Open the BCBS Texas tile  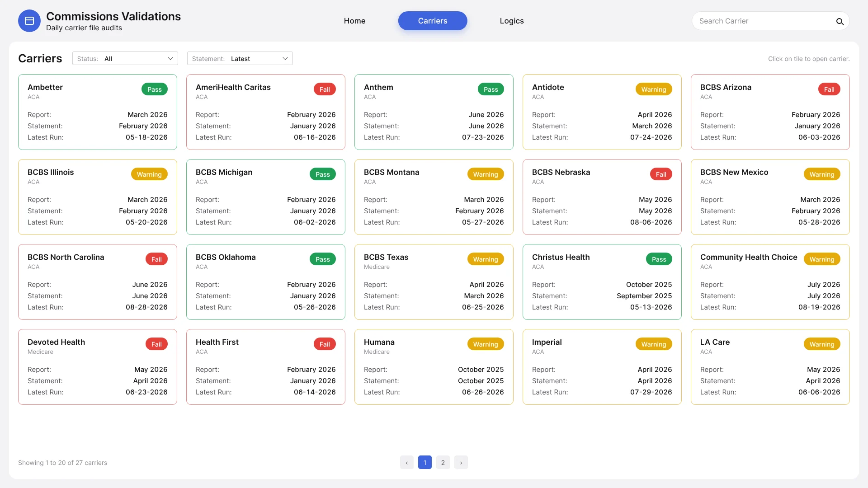[434, 282]
